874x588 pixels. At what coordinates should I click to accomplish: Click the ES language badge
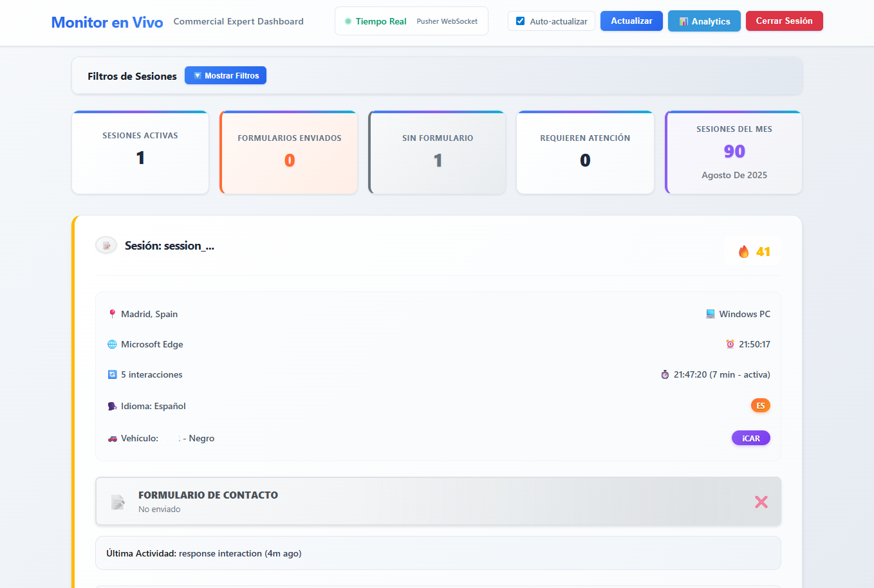760,405
